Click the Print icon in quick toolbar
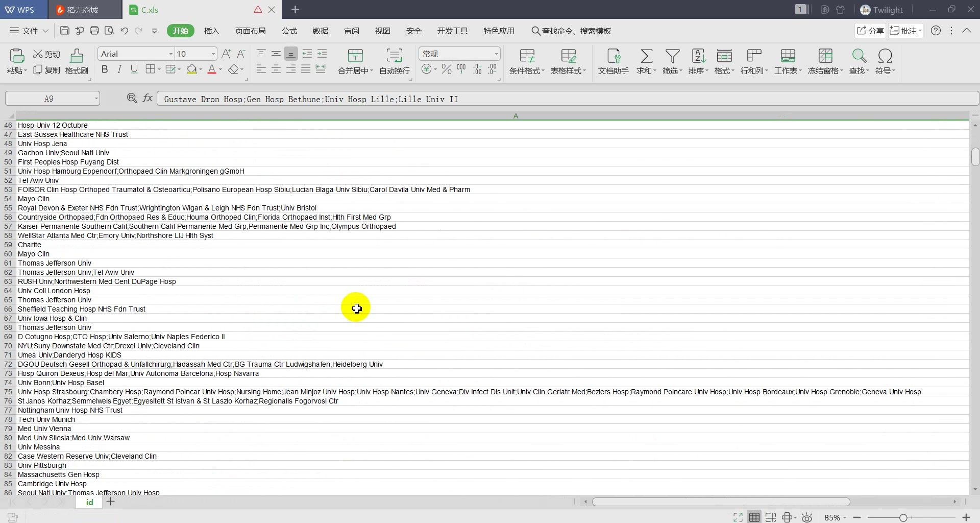Screen dimensions: 980x523 (94, 31)
